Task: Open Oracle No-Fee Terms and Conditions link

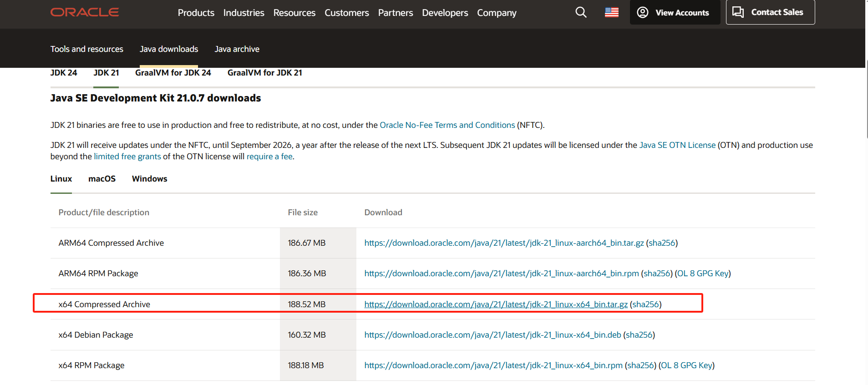Action: [447, 125]
